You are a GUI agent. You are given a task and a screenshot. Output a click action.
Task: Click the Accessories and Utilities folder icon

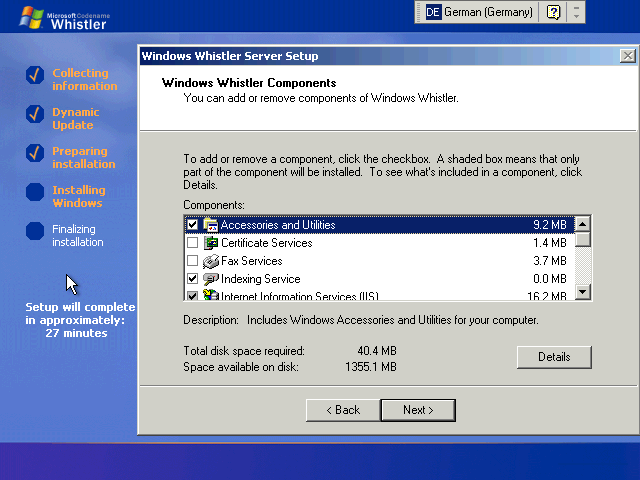pyautogui.click(x=211, y=225)
